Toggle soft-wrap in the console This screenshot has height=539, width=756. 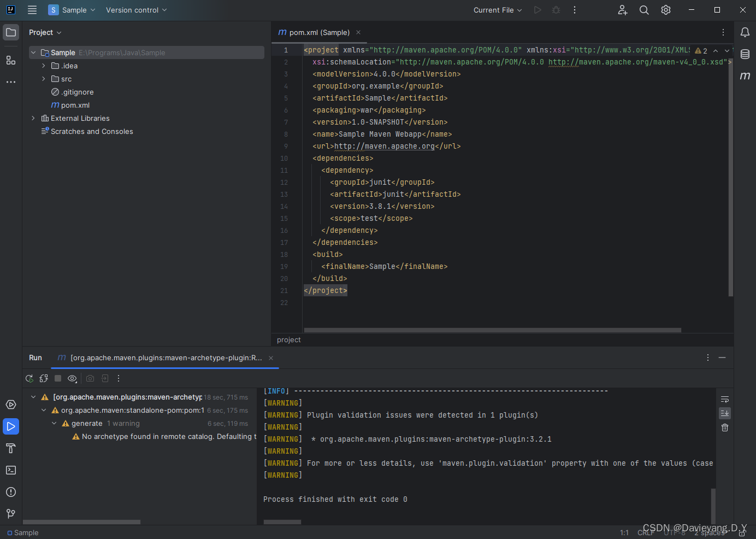pos(725,400)
